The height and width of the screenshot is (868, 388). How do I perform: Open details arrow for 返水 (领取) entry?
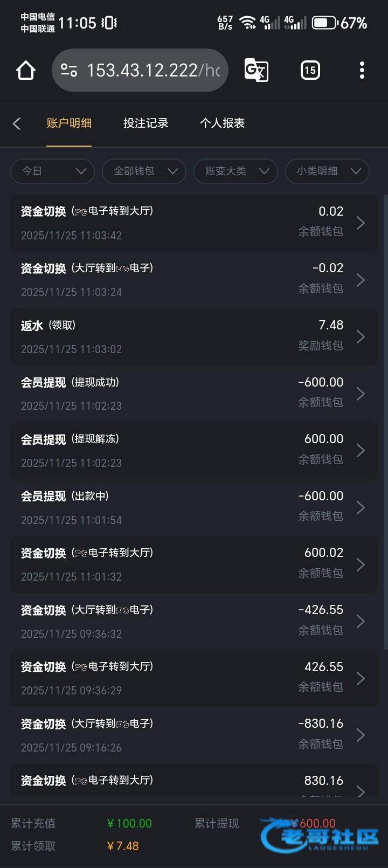point(361,337)
